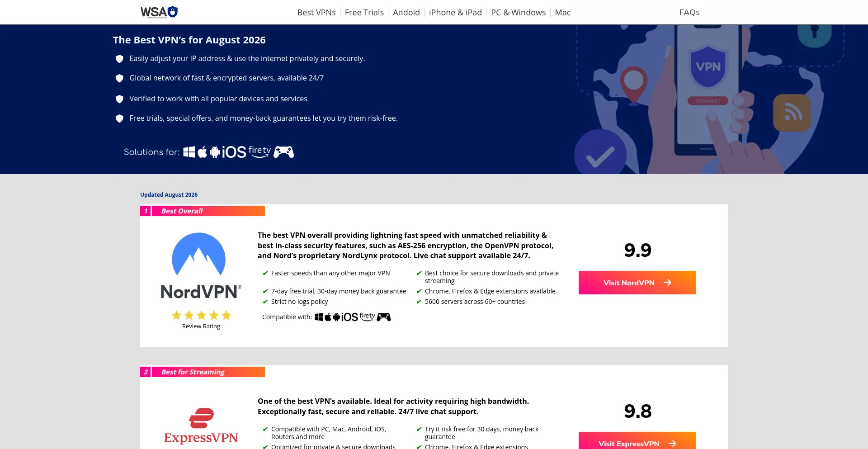Click "Global network of fast & encrypted servers" text
Screen dimensions: 868x449
point(226,78)
